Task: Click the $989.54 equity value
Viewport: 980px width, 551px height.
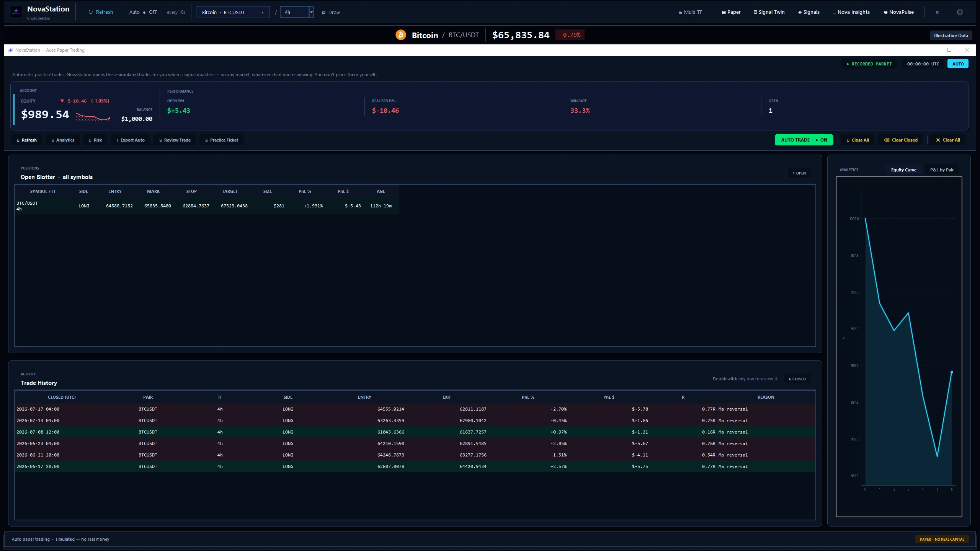Action: click(45, 114)
